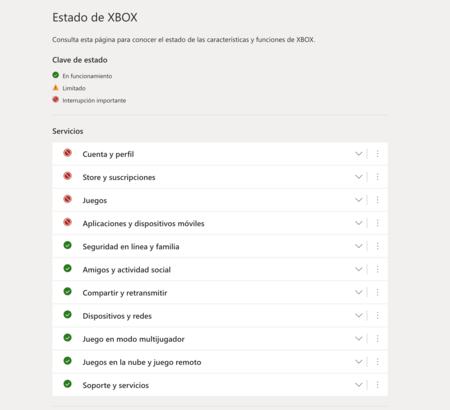Expand Soporte y servicios chevron

pyautogui.click(x=359, y=385)
